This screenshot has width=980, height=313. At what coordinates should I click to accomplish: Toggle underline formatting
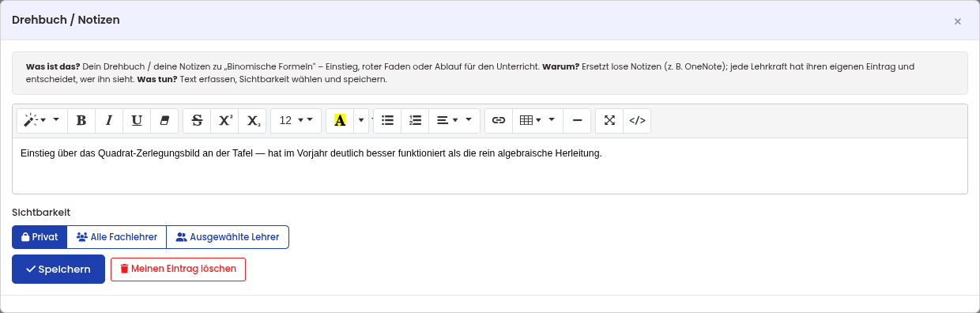point(137,120)
